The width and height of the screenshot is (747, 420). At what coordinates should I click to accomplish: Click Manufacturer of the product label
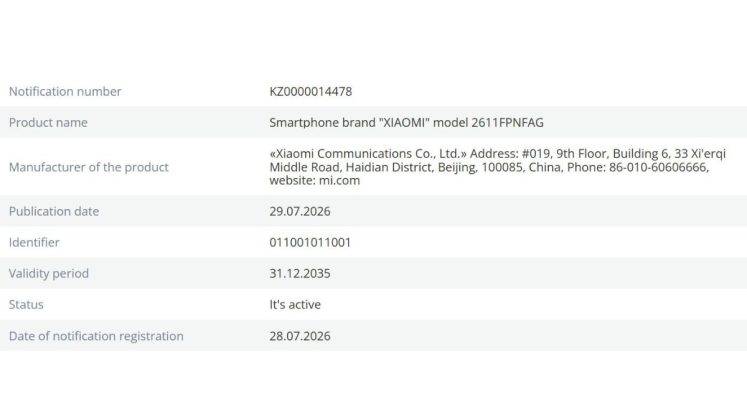point(89,167)
